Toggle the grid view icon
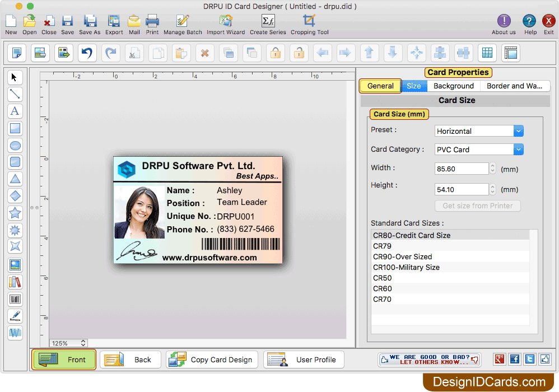Image resolution: width=559 pixels, height=392 pixels. click(487, 53)
